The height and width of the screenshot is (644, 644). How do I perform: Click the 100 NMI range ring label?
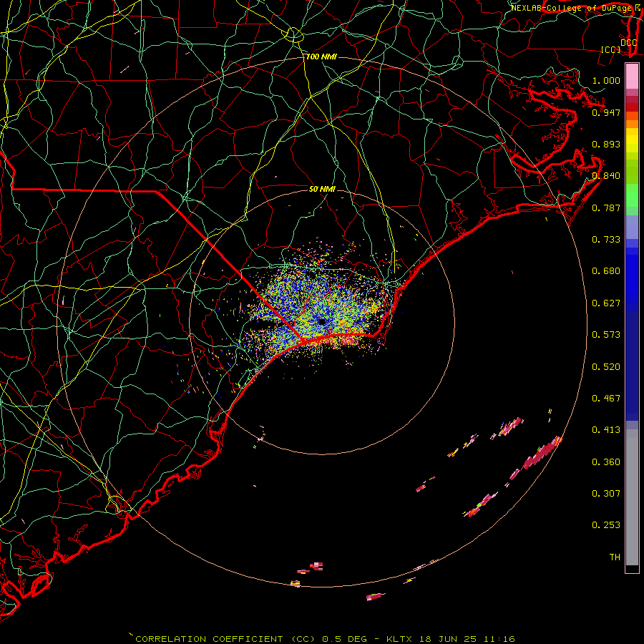321,57
